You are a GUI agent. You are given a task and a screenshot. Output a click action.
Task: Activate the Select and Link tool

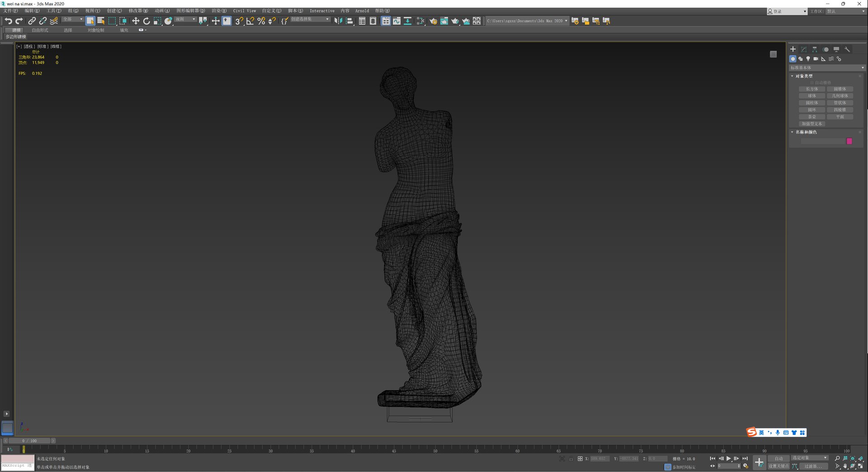click(x=32, y=21)
